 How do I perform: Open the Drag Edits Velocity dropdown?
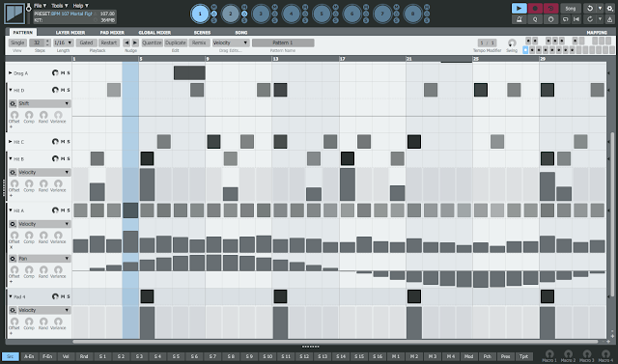click(x=231, y=42)
